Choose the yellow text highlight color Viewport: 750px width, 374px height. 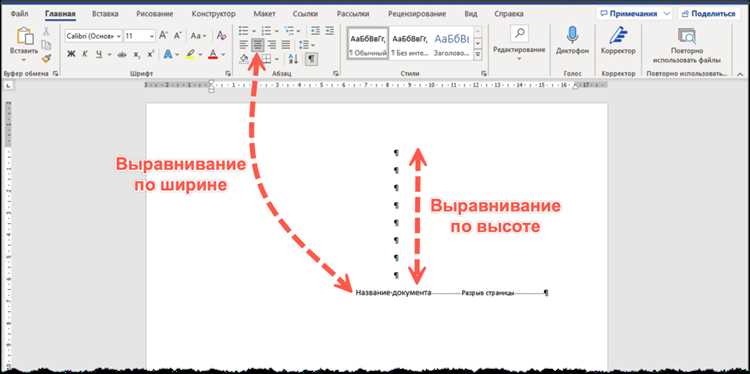(191, 54)
